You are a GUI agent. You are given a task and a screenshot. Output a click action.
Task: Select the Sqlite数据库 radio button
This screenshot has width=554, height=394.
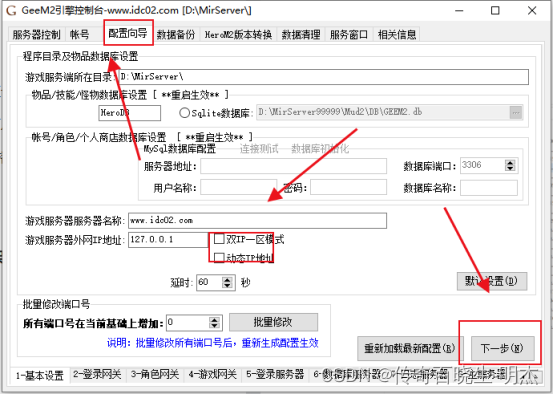(184, 113)
